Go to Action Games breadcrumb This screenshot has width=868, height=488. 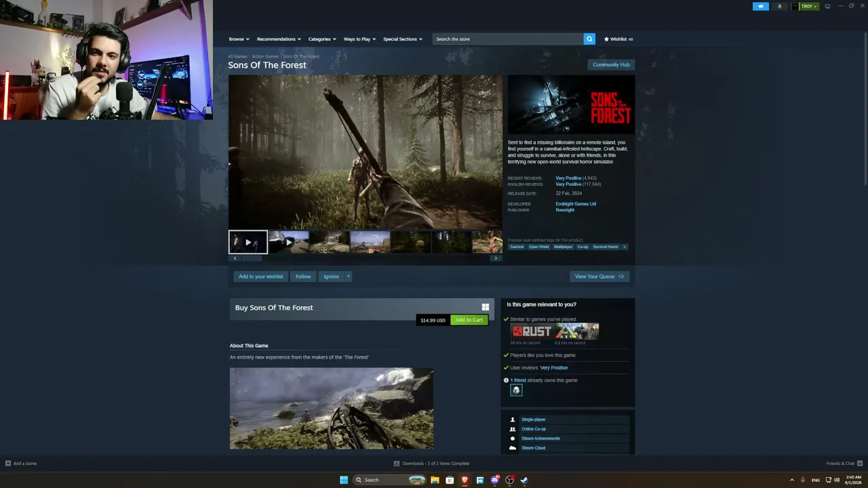click(x=265, y=56)
